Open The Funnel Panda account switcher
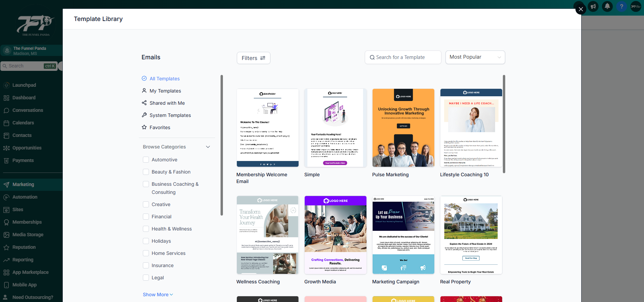This screenshot has height=302, width=644. [x=31, y=51]
